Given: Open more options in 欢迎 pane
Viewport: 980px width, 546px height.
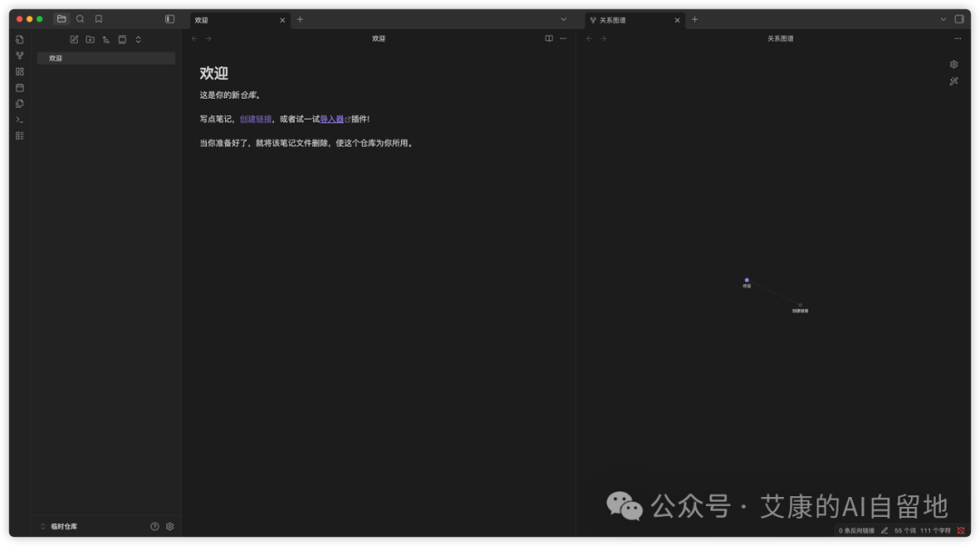Looking at the screenshot, I should coord(563,39).
